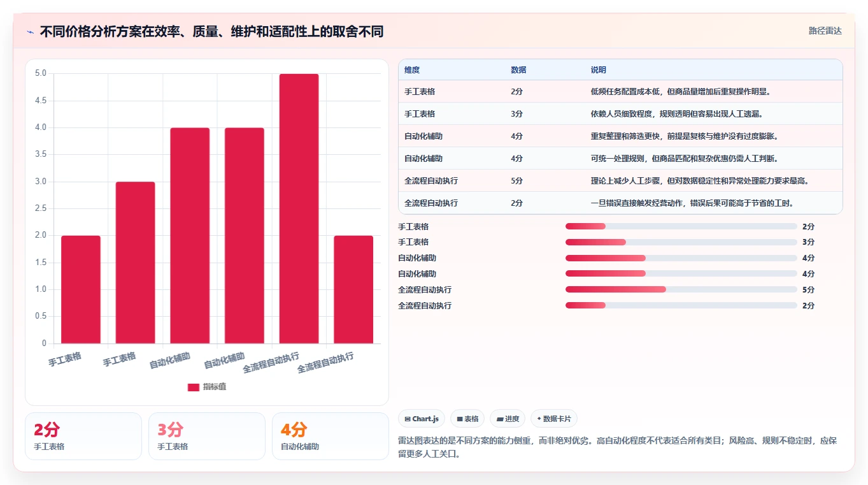The image size is (868, 485).
Task: Select the description 可统一处理规则，但商品匹配和复杂优惠仍需人工判断。
Action: point(685,159)
